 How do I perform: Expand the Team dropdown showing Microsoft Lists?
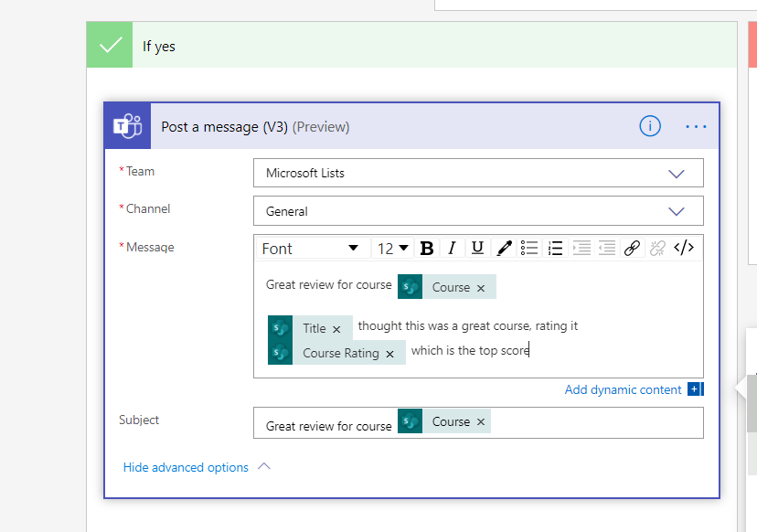[677, 174]
